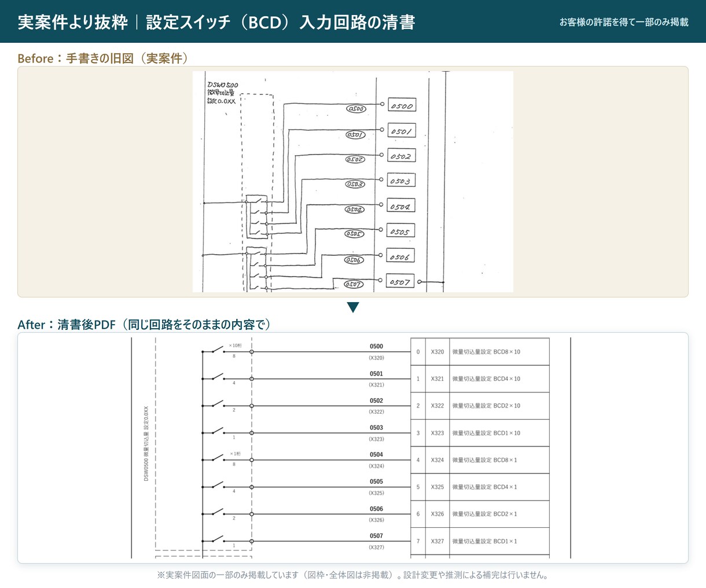Click the handwritten boxed 0505 terminal

pos(400,231)
